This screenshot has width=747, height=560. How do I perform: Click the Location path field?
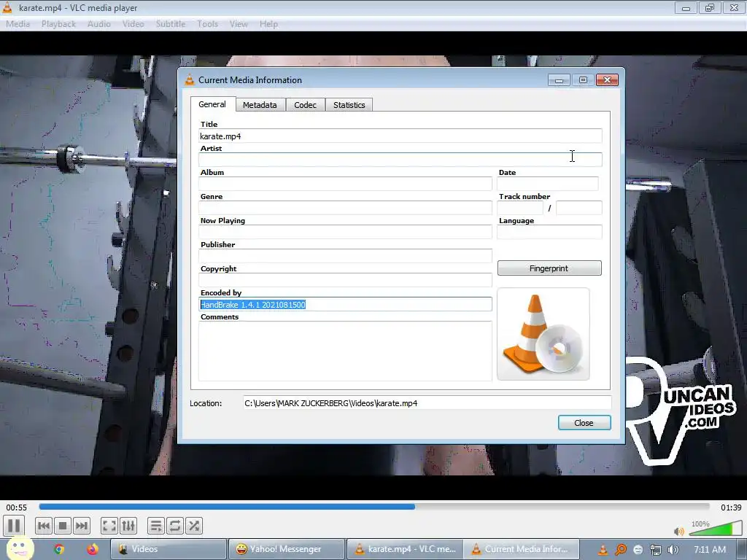coord(427,402)
